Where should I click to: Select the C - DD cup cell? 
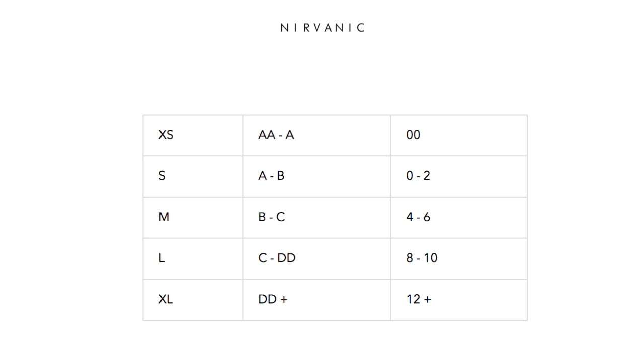[x=277, y=258]
